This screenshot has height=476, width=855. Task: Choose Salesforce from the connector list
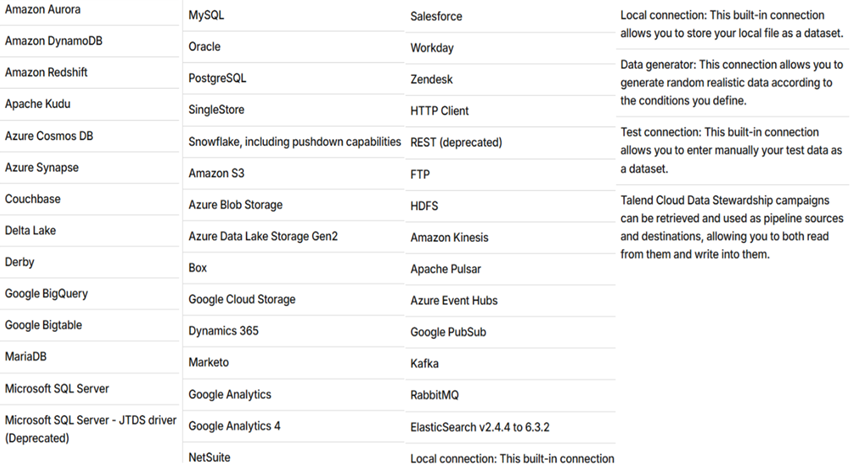(436, 17)
